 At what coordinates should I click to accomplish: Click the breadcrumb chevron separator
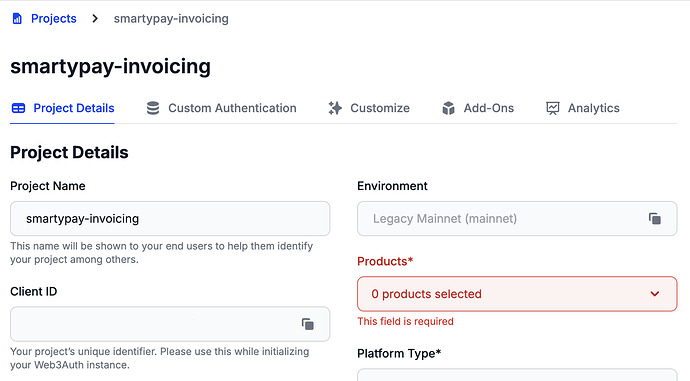coord(95,18)
